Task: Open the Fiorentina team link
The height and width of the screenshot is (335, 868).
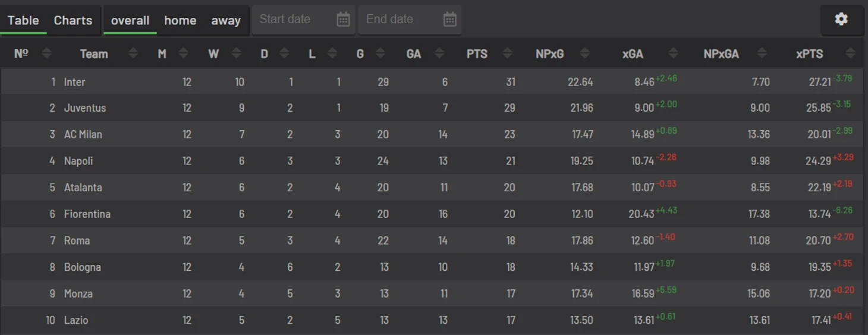Action: coord(87,214)
